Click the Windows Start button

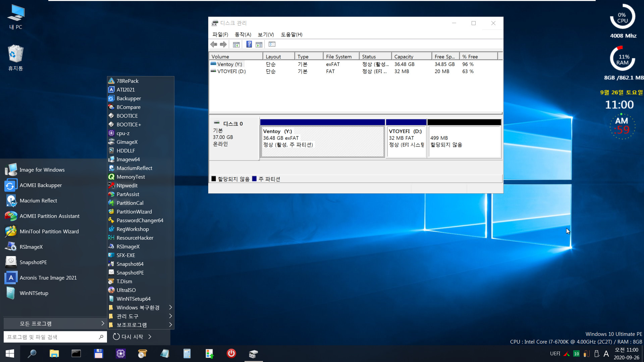(x=10, y=353)
